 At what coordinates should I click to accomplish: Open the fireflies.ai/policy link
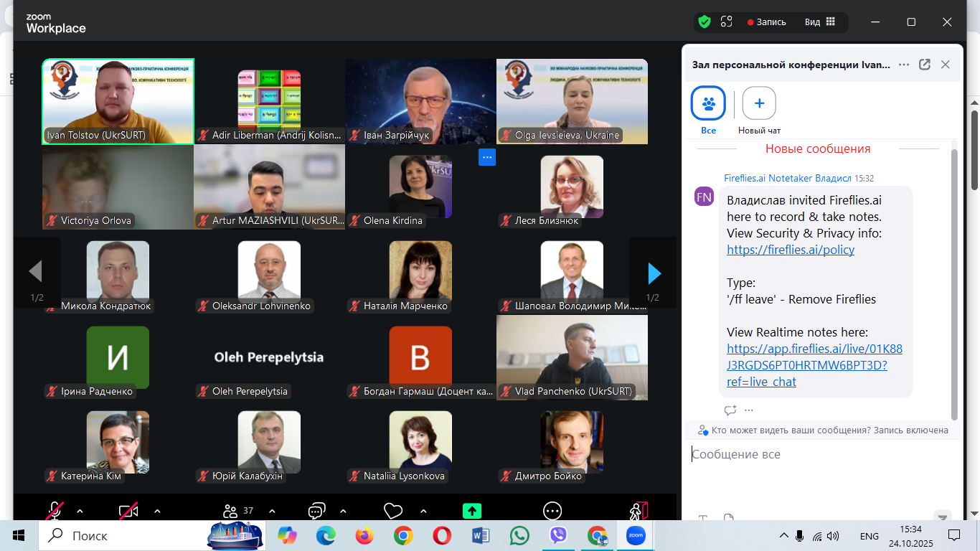791,250
